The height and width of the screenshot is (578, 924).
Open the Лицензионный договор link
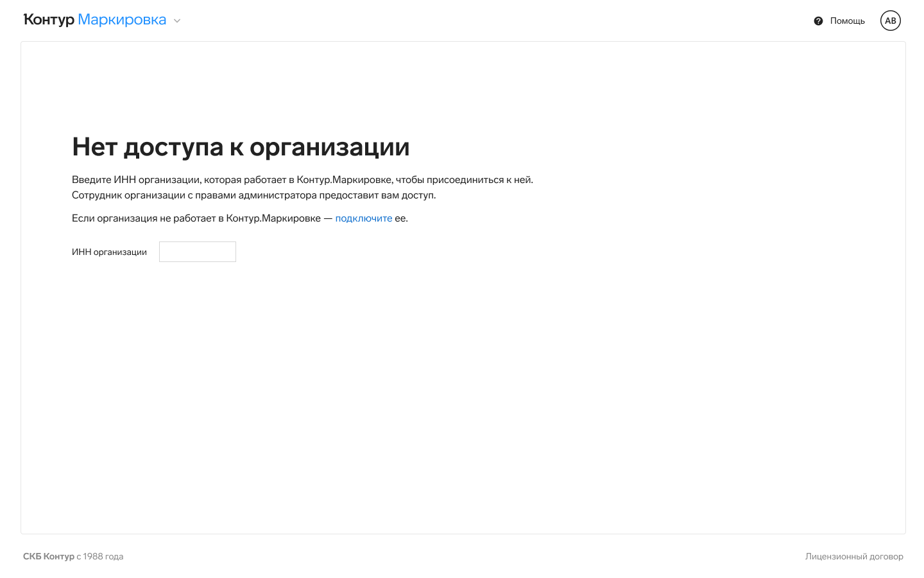click(x=854, y=557)
